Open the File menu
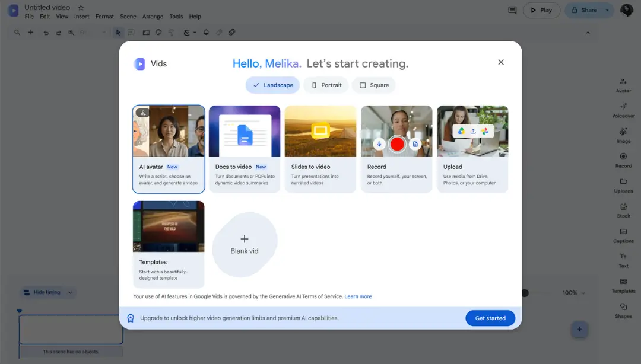The image size is (641, 364). click(x=29, y=17)
